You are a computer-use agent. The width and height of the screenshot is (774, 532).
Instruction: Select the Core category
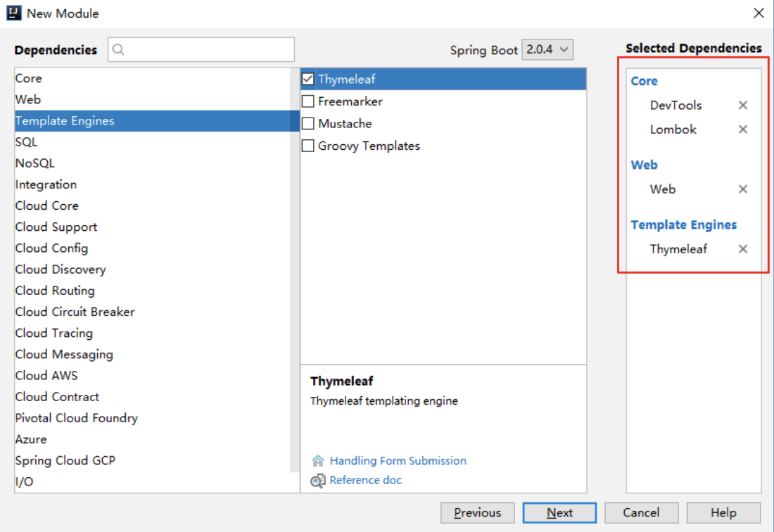click(x=153, y=79)
